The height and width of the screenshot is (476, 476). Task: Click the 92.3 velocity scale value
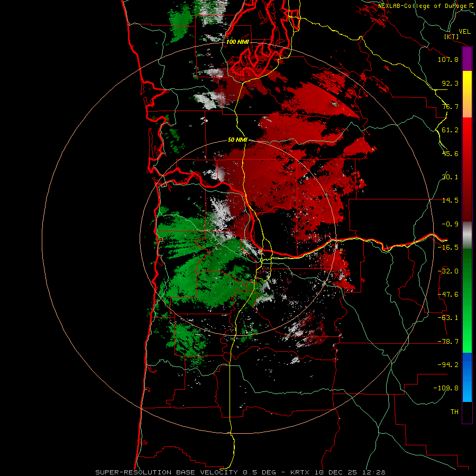[450, 83]
